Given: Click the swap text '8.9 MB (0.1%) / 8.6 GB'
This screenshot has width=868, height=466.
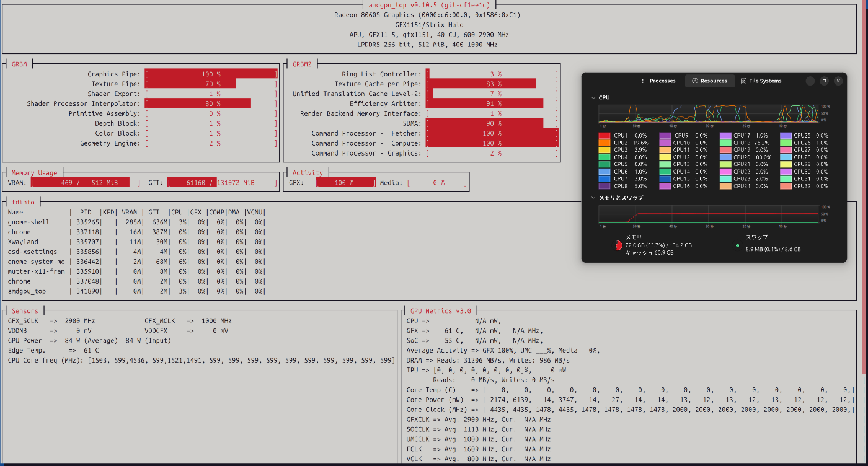Looking at the screenshot, I should pos(773,249).
